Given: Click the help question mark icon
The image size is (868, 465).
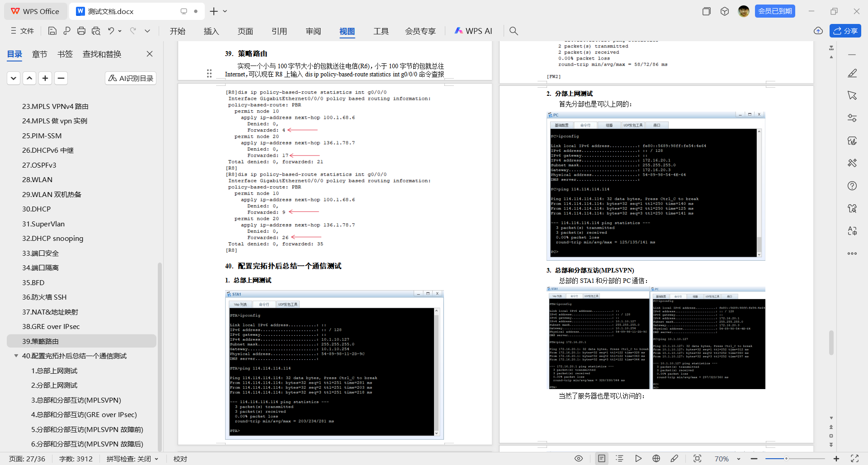Looking at the screenshot, I should coord(852,186).
